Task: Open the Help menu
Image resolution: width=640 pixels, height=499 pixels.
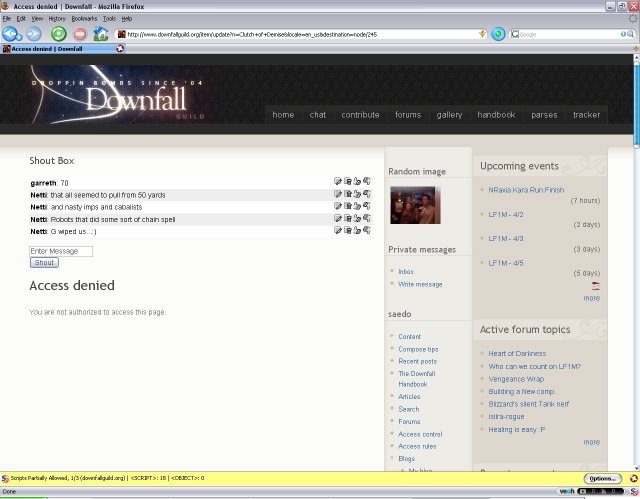Action: (127, 19)
